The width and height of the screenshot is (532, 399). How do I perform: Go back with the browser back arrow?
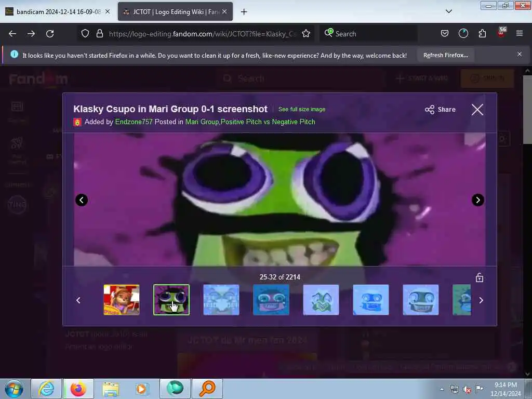[12, 34]
